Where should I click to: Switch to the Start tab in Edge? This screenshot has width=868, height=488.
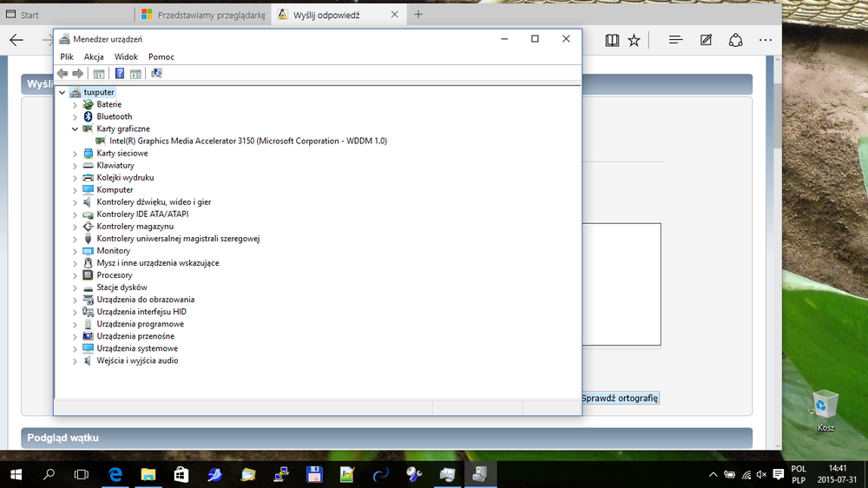pyautogui.click(x=67, y=15)
